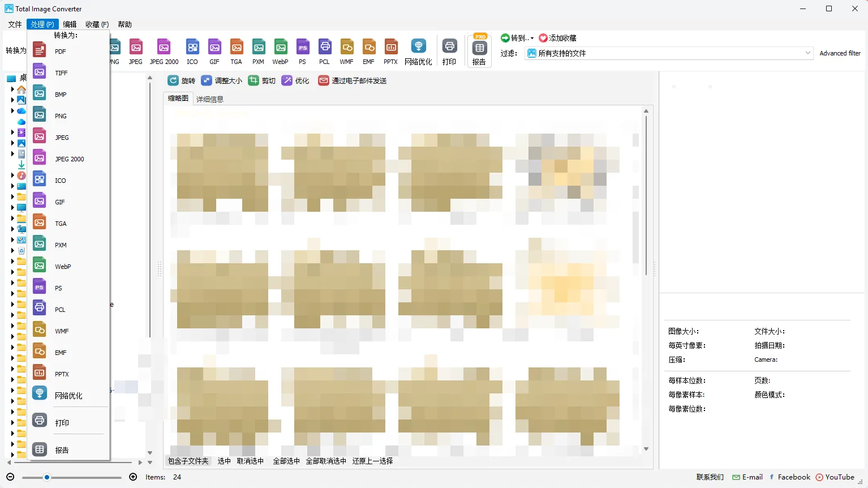Select the GIF toolbar conversion icon
Viewport: 868px width, 488px height.
tap(214, 52)
